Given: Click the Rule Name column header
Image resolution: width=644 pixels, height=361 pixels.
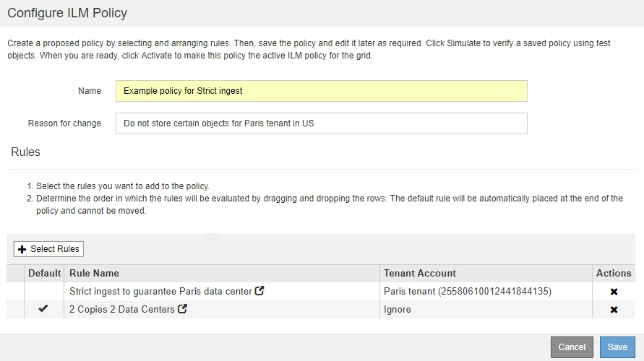Looking at the screenshot, I should tap(94, 273).
